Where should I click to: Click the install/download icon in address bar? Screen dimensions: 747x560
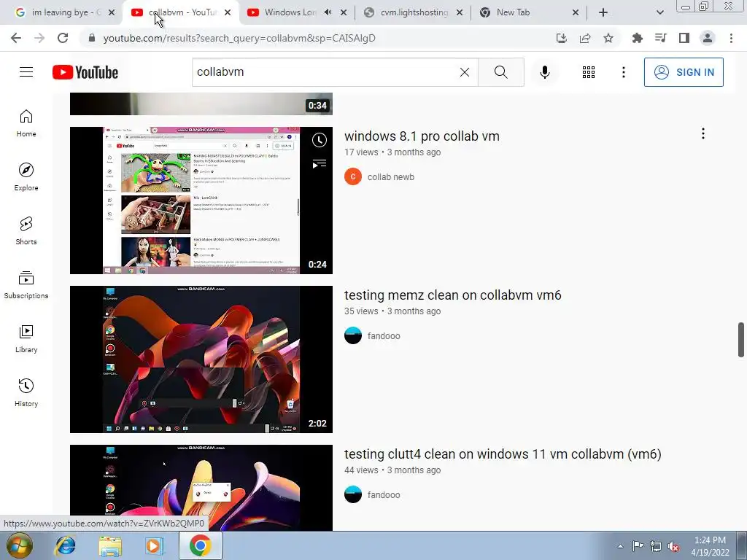coord(562,38)
